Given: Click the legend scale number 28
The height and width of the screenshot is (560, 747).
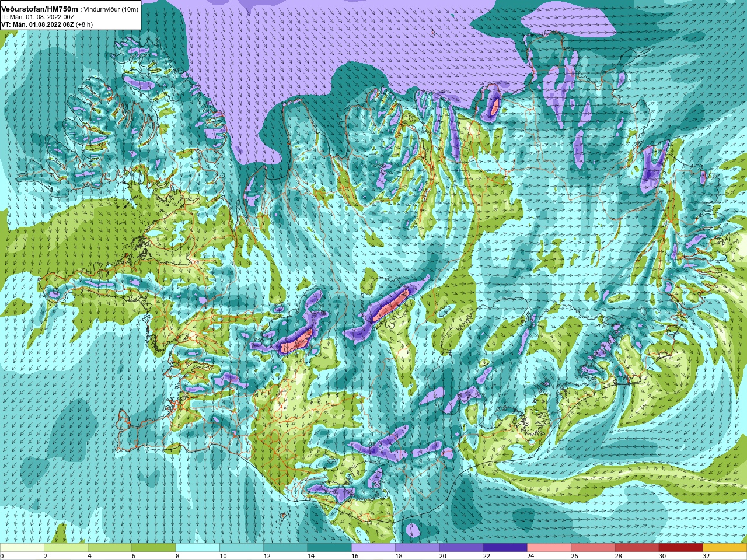Looking at the screenshot, I should pyautogui.click(x=619, y=556).
